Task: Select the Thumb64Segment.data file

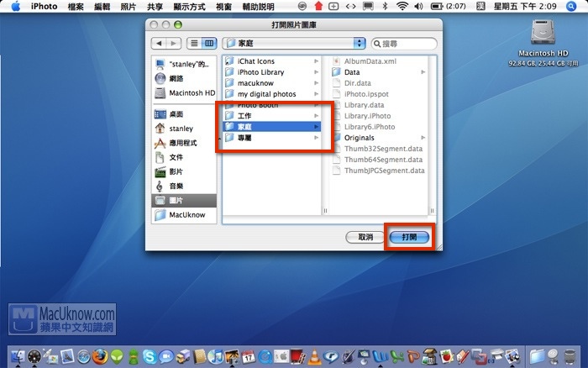Action: [379, 160]
